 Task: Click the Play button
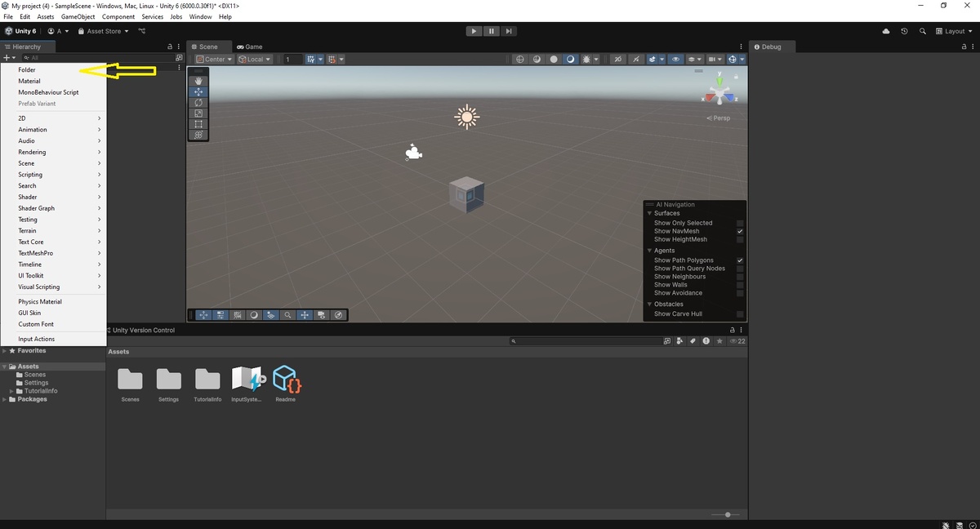(x=474, y=31)
